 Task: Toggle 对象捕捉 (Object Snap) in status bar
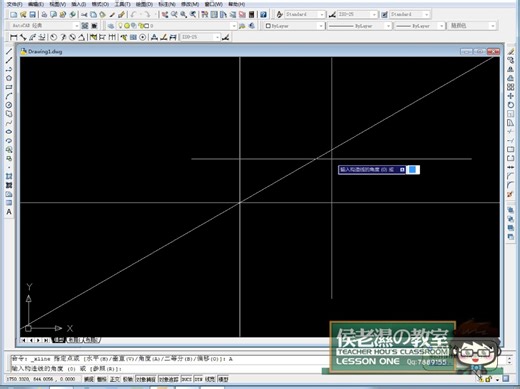[146, 379]
